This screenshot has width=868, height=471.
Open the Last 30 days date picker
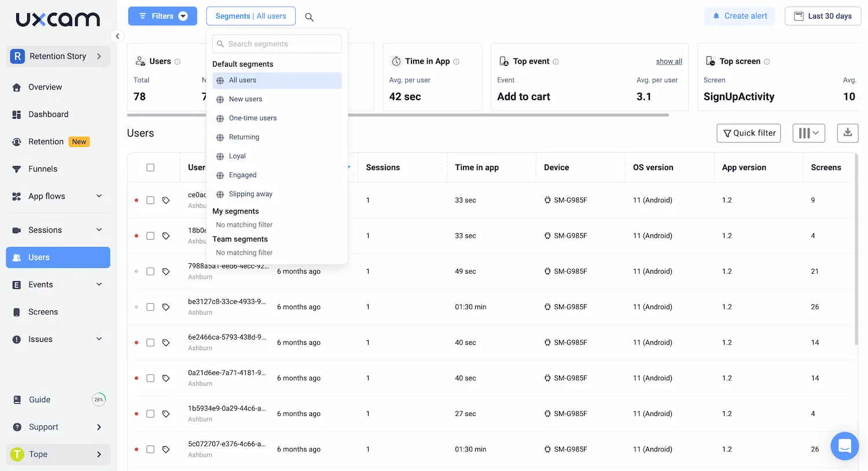[x=823, y=16]
